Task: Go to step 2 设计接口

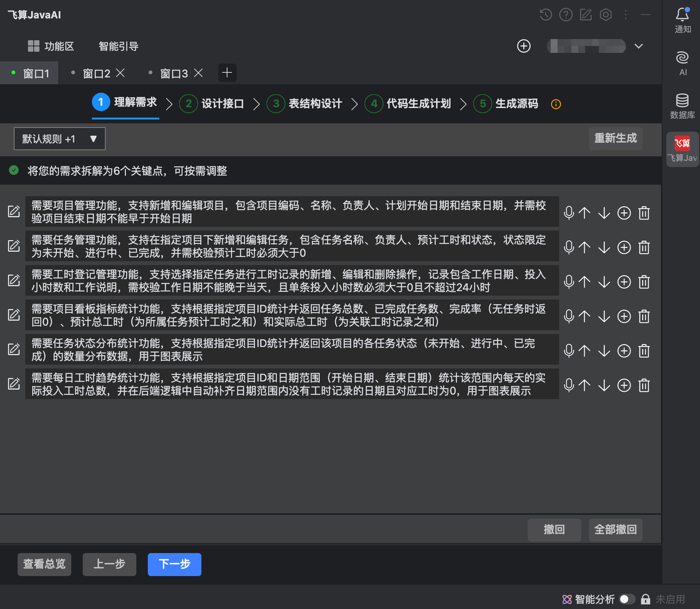Action: [x=212, y=103]
